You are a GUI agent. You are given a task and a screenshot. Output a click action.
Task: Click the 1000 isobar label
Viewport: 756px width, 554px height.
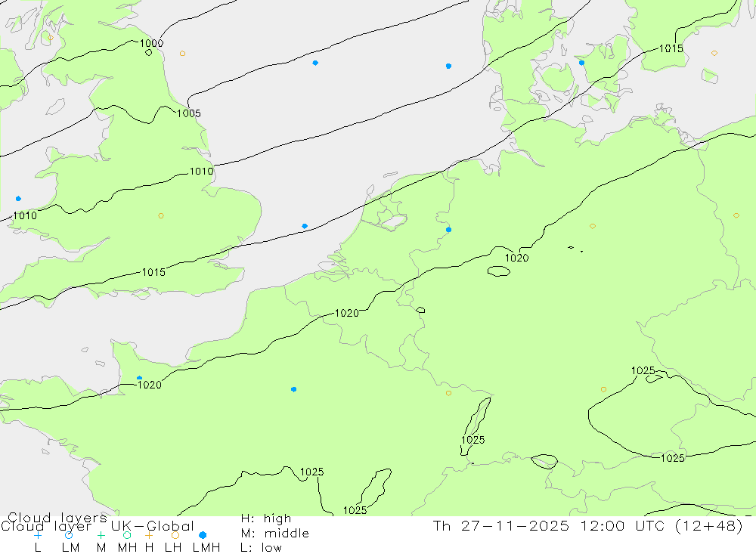(151, 43)
